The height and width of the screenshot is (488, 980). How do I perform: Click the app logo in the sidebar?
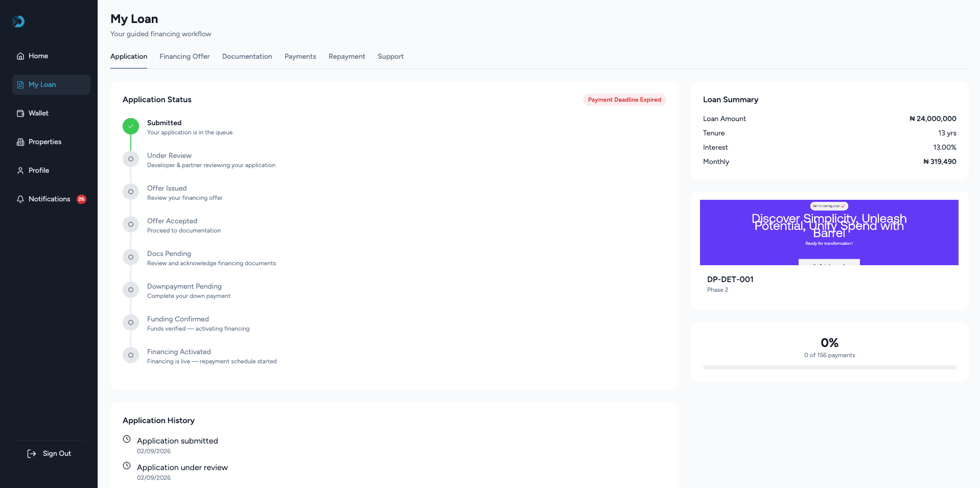coord(18,21)
